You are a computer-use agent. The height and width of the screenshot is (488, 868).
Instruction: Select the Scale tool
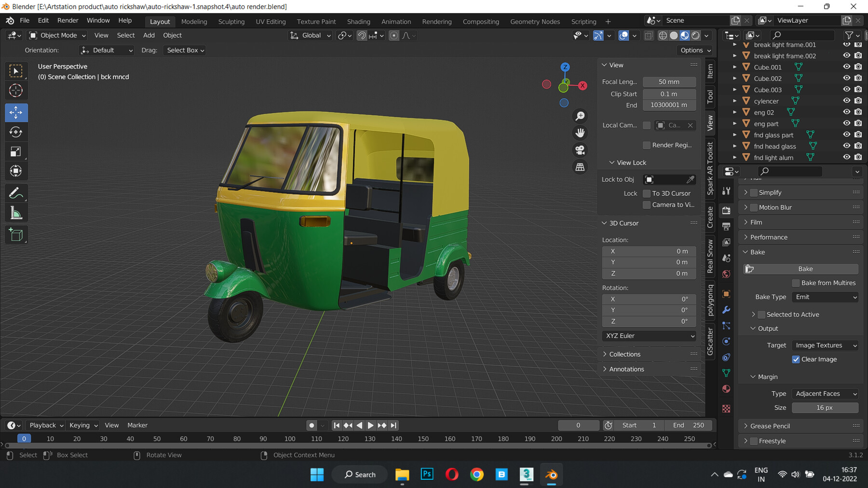point(16,152)
